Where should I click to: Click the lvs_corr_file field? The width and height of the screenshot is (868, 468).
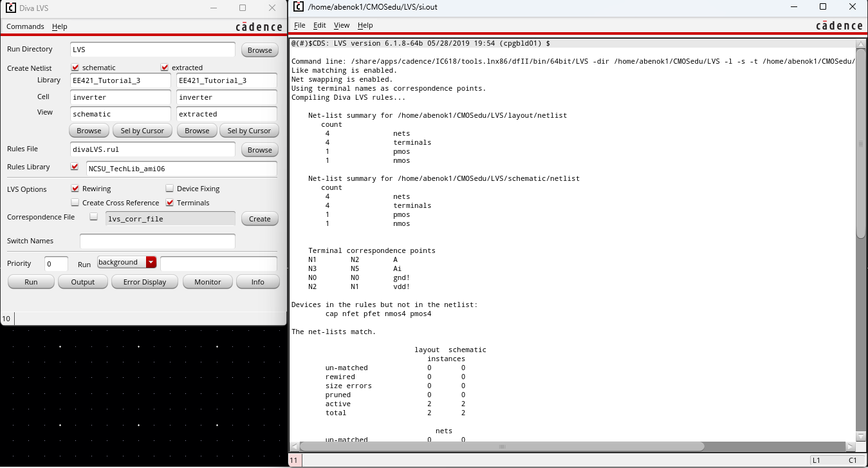tap(171, 219)
